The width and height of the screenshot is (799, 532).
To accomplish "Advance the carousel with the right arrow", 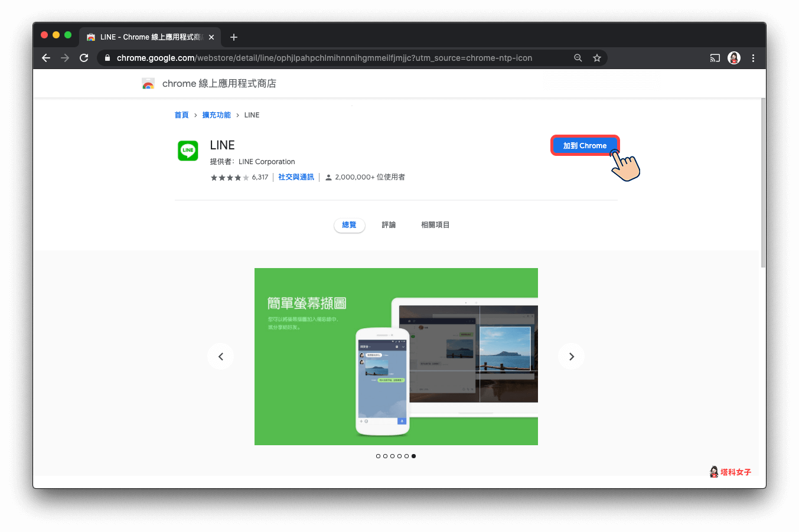I will [571, 356].
